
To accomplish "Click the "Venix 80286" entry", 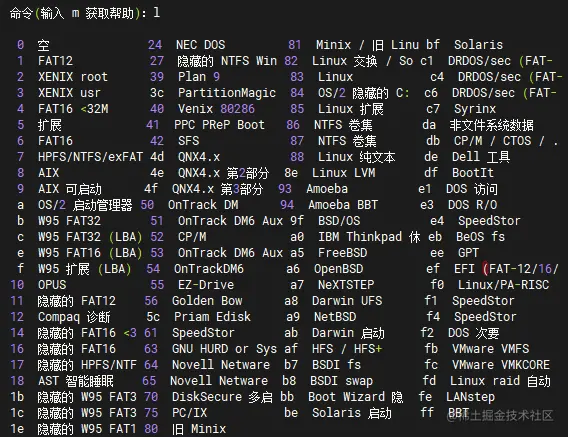I will point(216,109).
